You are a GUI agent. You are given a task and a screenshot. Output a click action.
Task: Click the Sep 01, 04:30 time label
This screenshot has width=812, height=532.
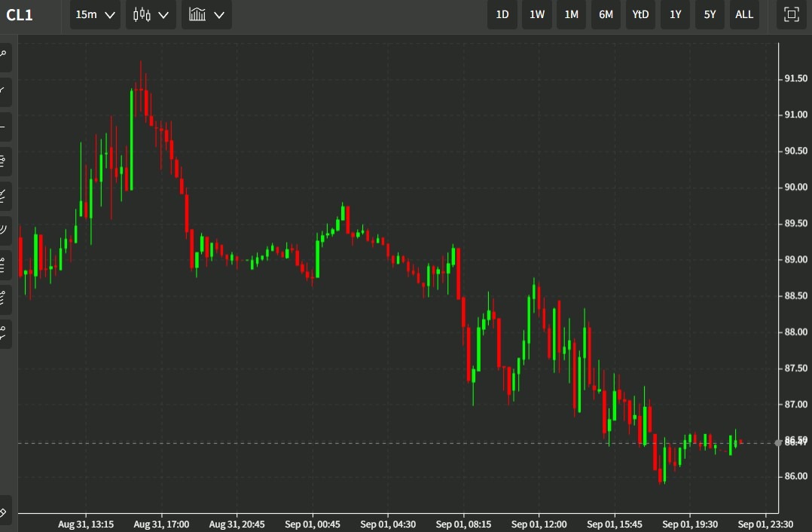pyautogui.click(x=388, y=524)
